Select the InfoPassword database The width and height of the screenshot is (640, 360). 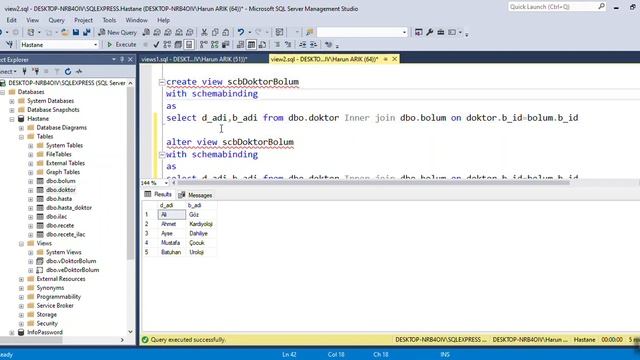point(45,332)
